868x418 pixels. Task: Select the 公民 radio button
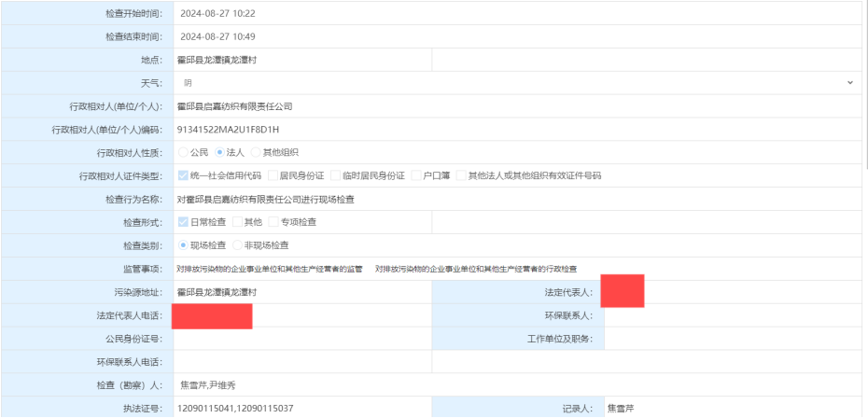click(183, 152)
